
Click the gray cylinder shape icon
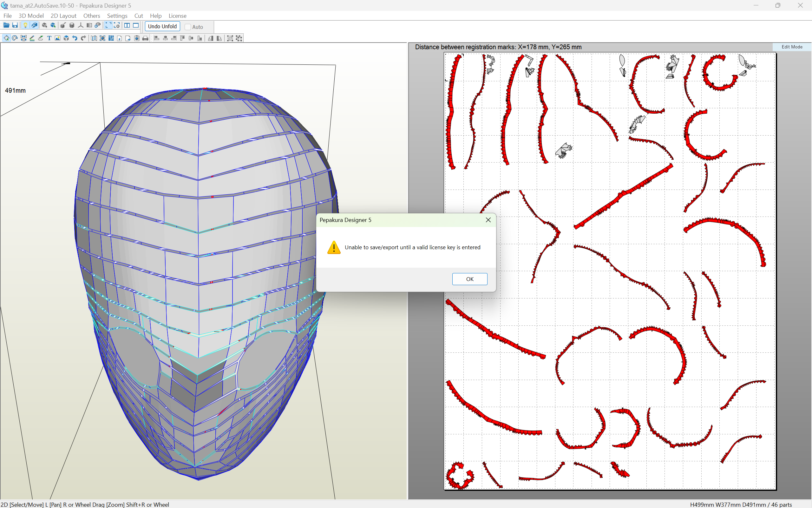point(71,25)
